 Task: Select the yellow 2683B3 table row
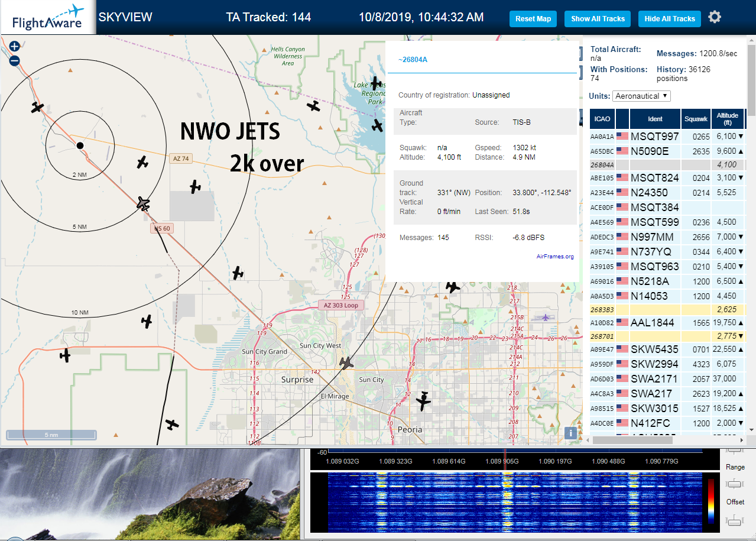click(668, 309)
